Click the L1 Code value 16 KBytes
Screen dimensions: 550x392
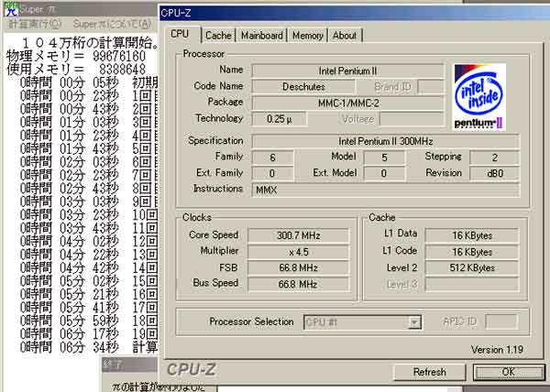[472, 252]
